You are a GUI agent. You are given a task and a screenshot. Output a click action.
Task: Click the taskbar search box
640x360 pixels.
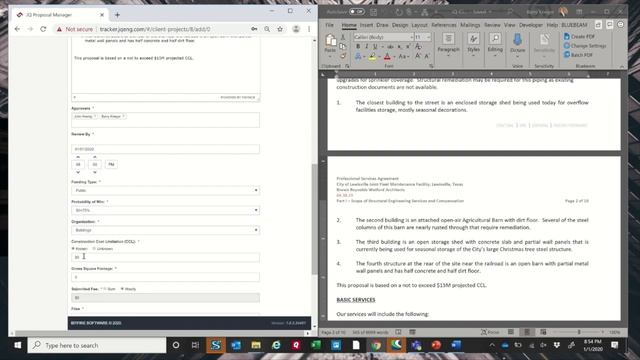click(x=97, y=345)
